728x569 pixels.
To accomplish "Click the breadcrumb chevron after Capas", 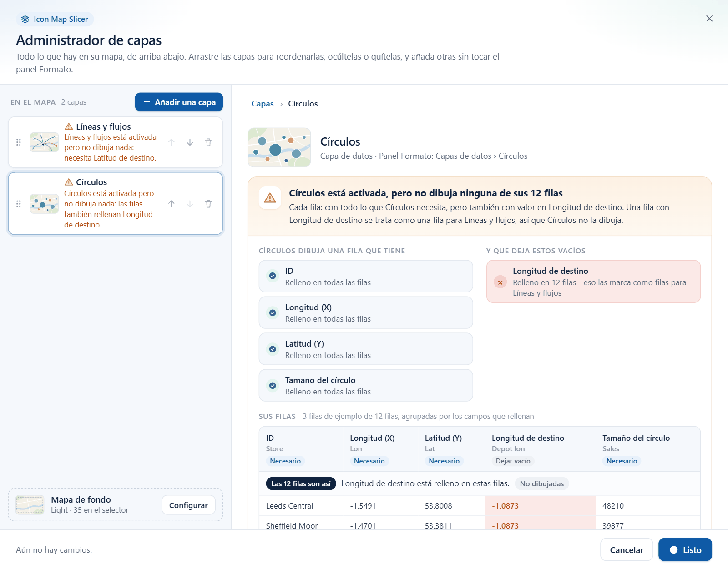I will (281, 104).
